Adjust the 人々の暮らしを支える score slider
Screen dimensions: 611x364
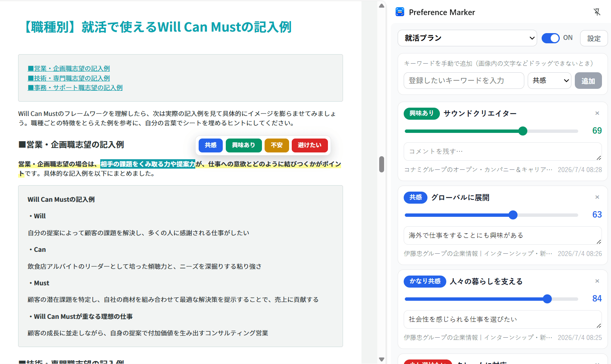click(491, 299)
